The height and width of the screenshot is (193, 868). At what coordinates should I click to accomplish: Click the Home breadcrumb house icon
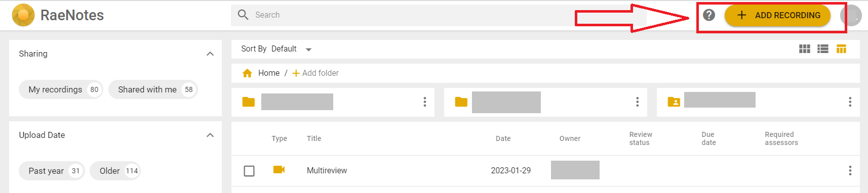(x=247, y=73)
